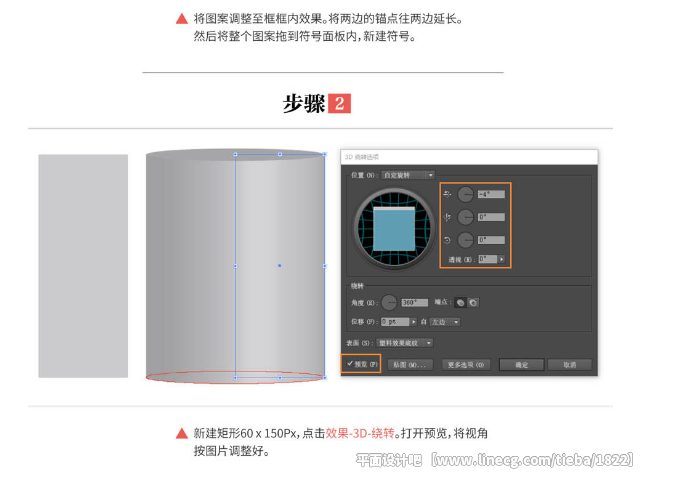
Task: Click the -4° X rotation input field
Action: [x=491, y=194]
